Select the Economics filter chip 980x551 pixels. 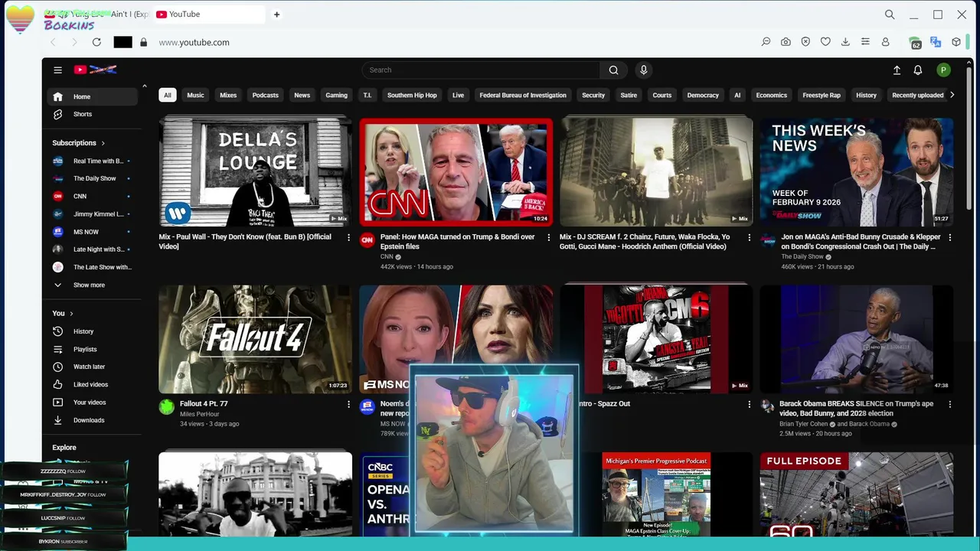pos(771,95)
